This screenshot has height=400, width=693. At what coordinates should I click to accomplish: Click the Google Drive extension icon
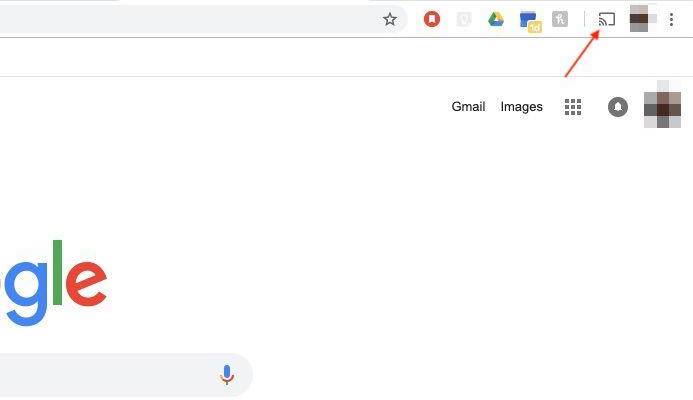tap(496, 19)
